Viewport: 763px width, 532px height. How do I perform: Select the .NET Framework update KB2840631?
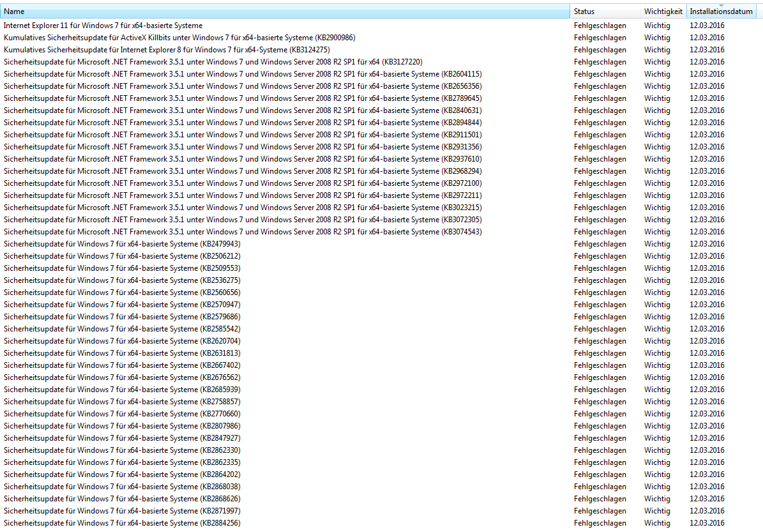pos(243,110)
